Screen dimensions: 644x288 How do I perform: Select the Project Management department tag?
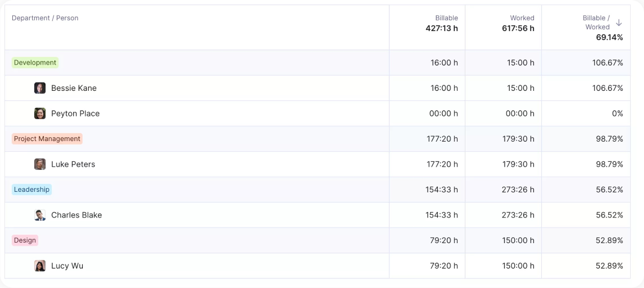(47, 139)
